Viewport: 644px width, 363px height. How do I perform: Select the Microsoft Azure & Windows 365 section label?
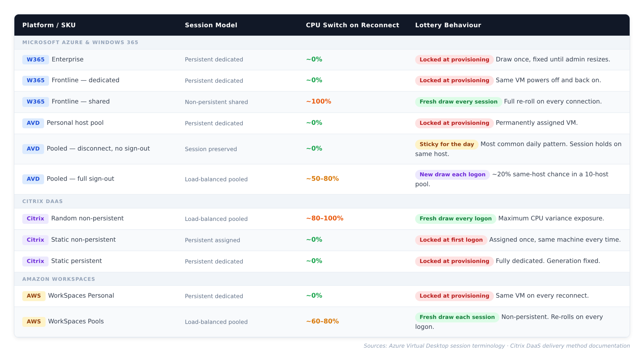pos(80,42)
